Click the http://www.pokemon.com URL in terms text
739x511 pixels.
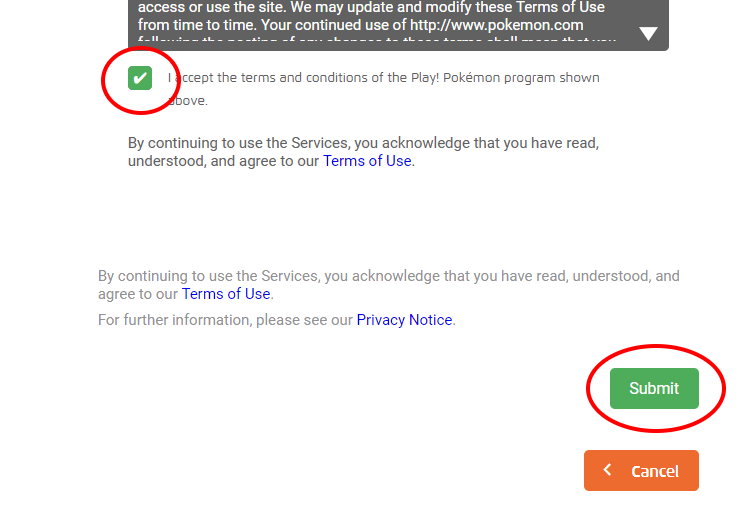point(497,24)
